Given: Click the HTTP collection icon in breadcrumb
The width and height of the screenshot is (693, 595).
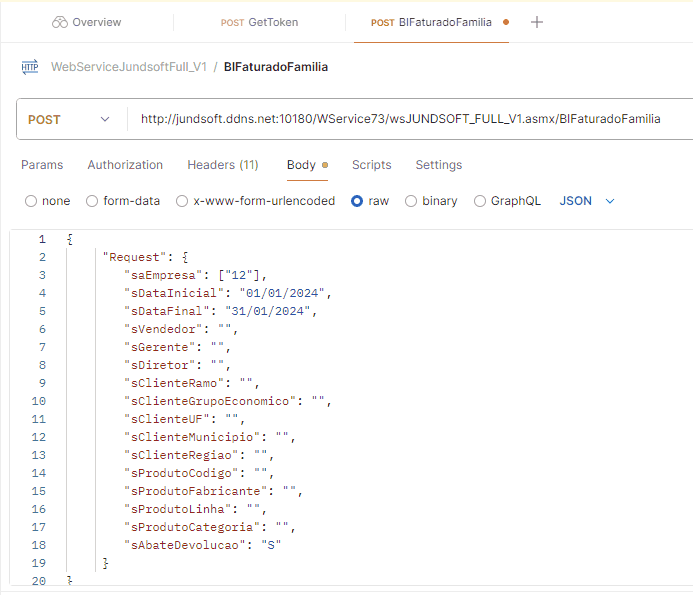Looking at the screenshot, I should pos(30,67).
